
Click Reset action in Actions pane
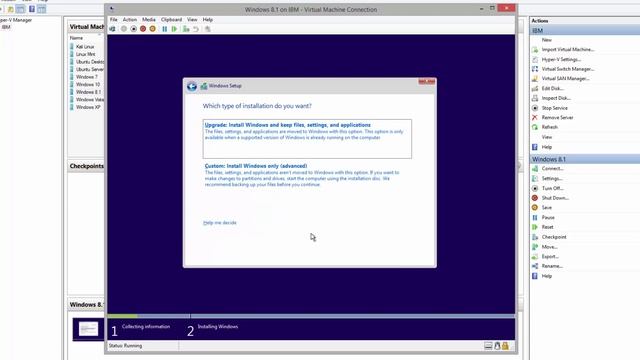(x=547, y=227)
